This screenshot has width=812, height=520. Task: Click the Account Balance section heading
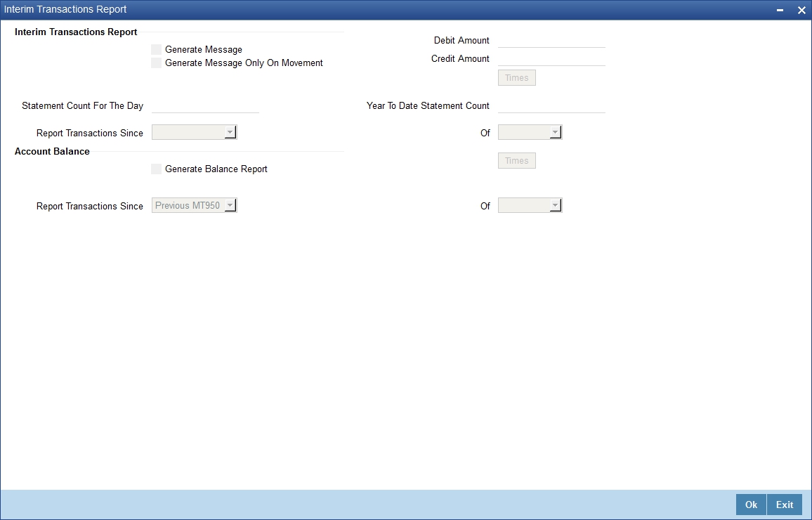coord(52,151)
